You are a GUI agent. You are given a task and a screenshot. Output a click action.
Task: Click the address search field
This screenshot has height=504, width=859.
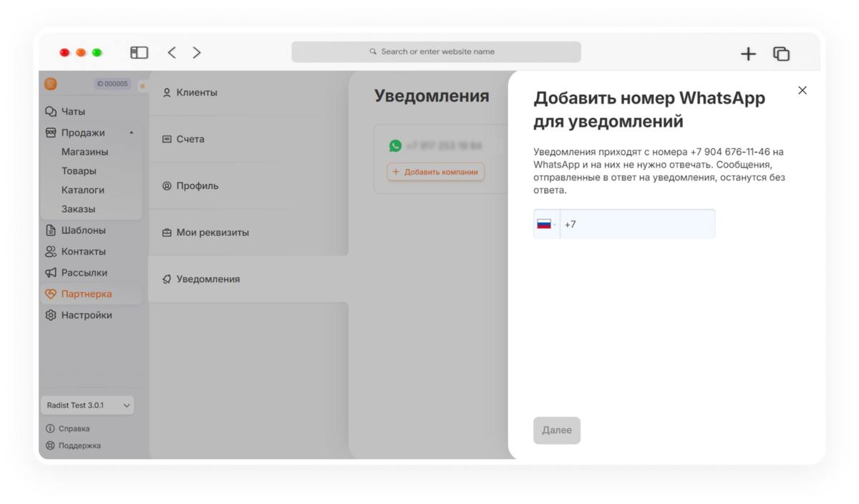(x=436, y=52)
